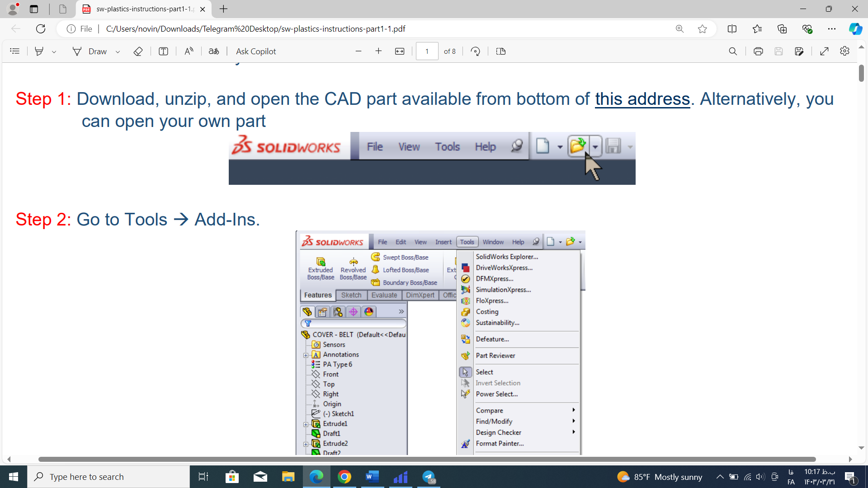Screen dimensions: 868x488
Task: Open Word from taskbar
Action: [373, 477]
